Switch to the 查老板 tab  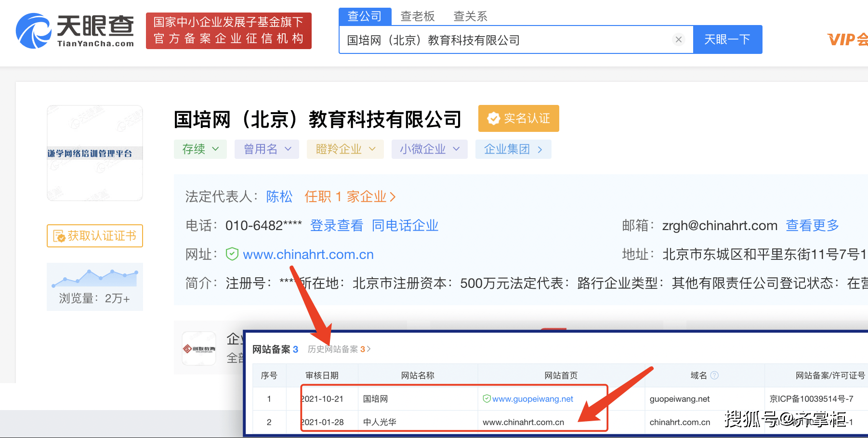pyautogui.click(x=418, y=16)
